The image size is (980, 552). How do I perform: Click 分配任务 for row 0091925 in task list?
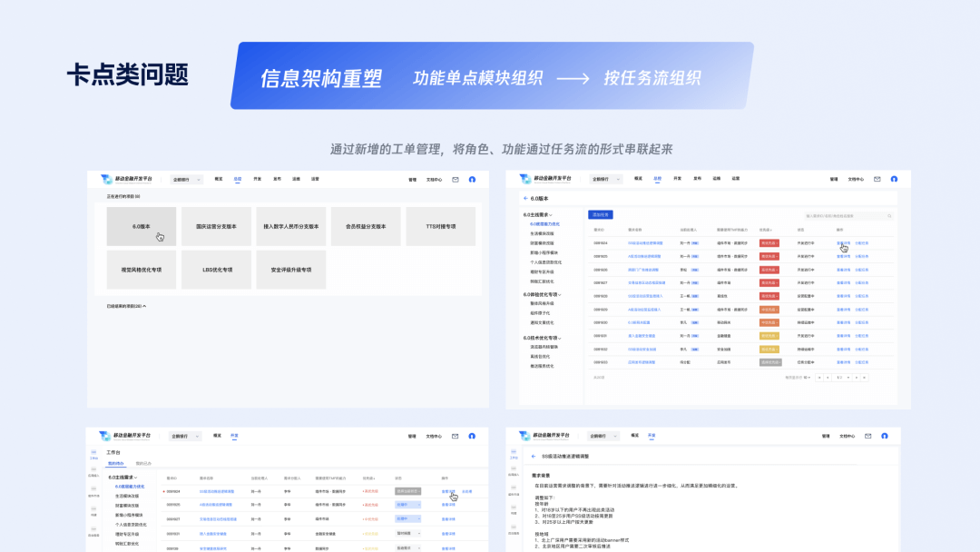861,256
